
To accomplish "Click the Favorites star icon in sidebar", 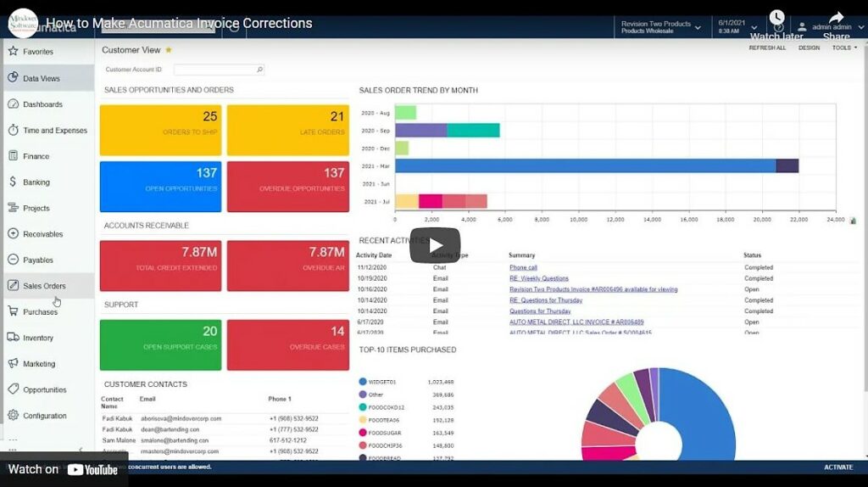I will coord(14,51).
